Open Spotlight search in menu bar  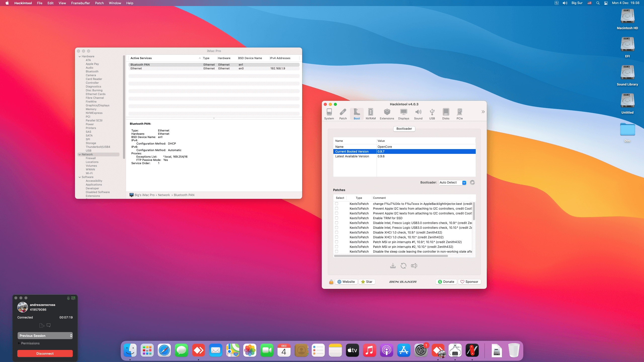click(598, 3)
